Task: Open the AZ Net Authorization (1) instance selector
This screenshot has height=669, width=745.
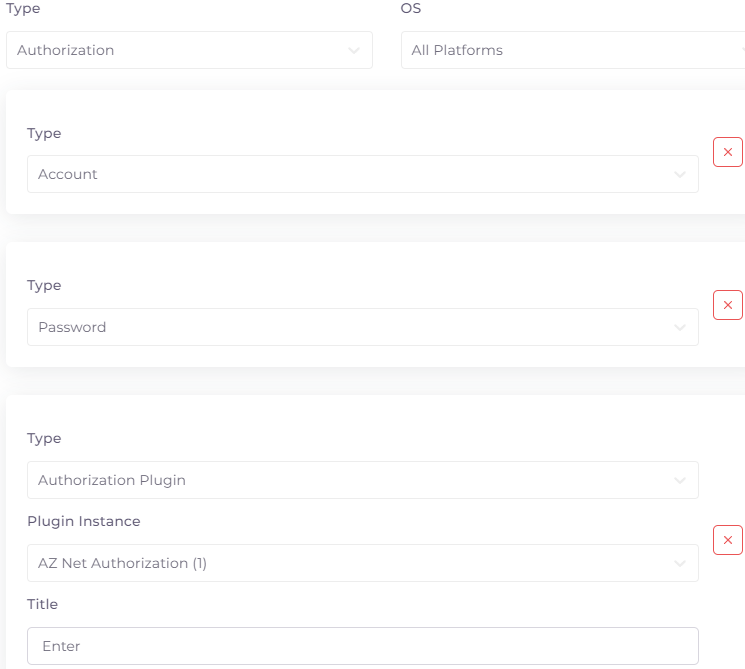Action: tap(363, 563)
